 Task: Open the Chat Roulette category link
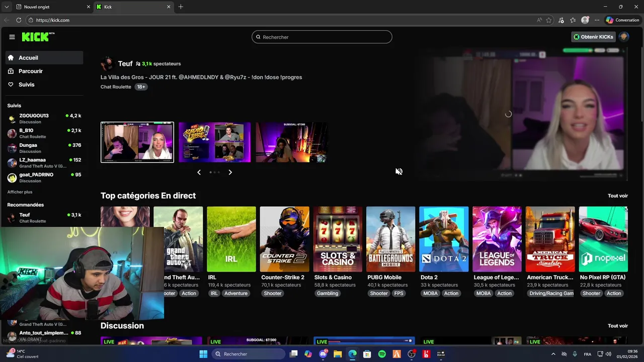(116, 87)
